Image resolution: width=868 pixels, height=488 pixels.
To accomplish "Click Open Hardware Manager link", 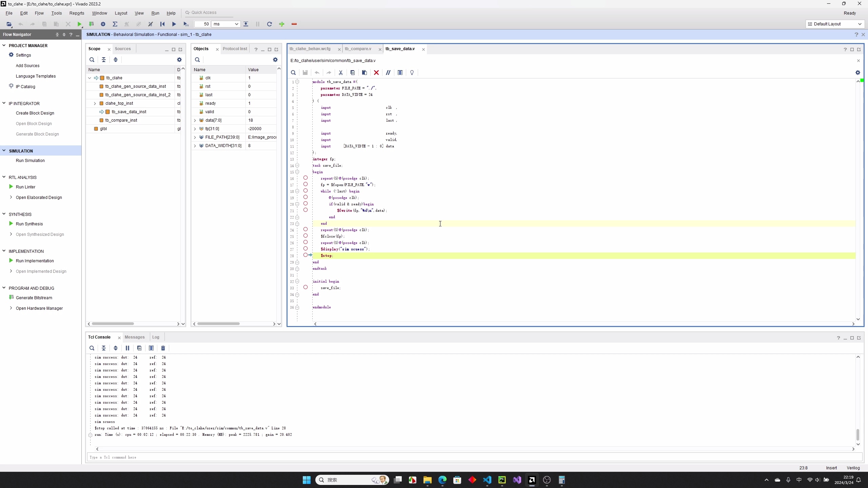I will [x=39, y=308].
